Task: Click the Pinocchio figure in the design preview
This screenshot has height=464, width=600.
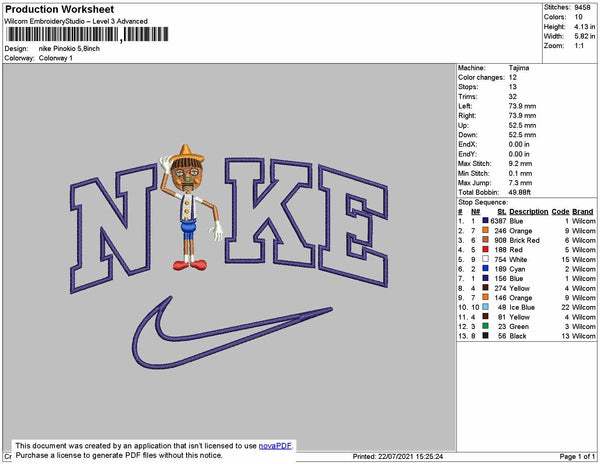Action: pyautogui.click(x=191, y=207)
